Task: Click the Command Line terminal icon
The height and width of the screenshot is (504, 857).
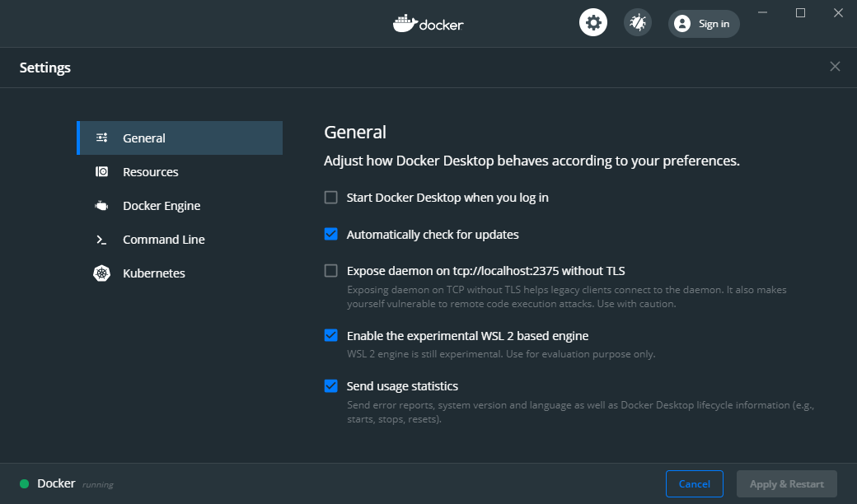Action: (x=102, y=239)
